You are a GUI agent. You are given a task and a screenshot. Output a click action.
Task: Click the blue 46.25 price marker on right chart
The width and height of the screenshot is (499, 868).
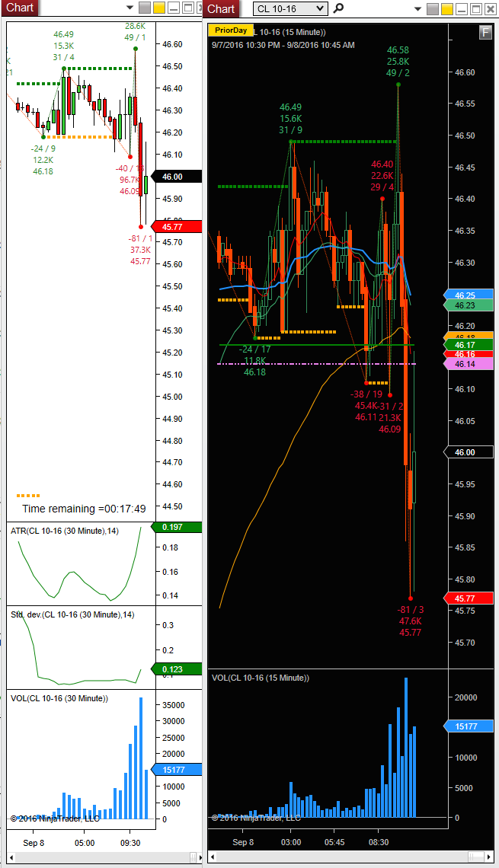pos(469,295)
